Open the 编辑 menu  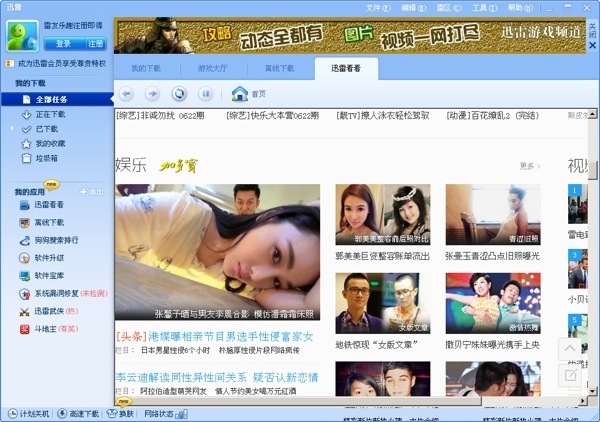[x=414, y=8]
